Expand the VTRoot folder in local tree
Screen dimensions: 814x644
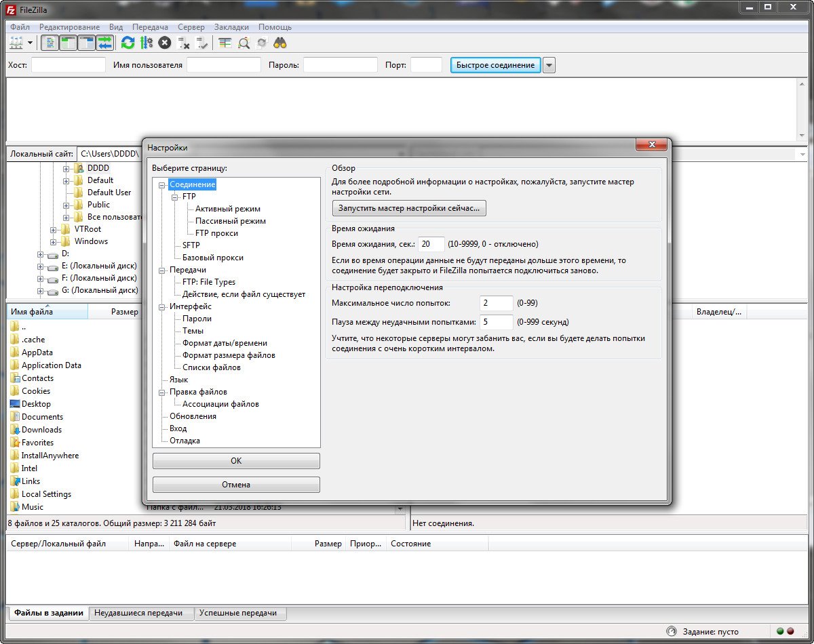(54, 229)
